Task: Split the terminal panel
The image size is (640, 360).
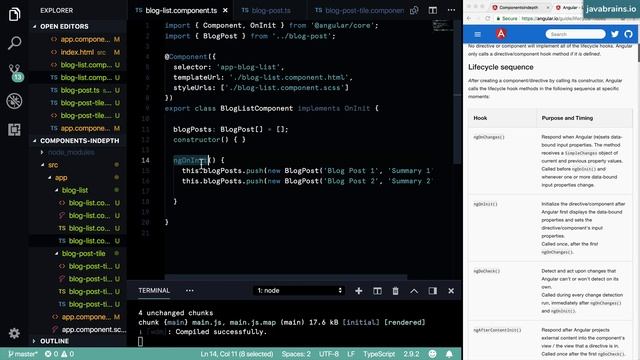Action: tap(377, 291)
